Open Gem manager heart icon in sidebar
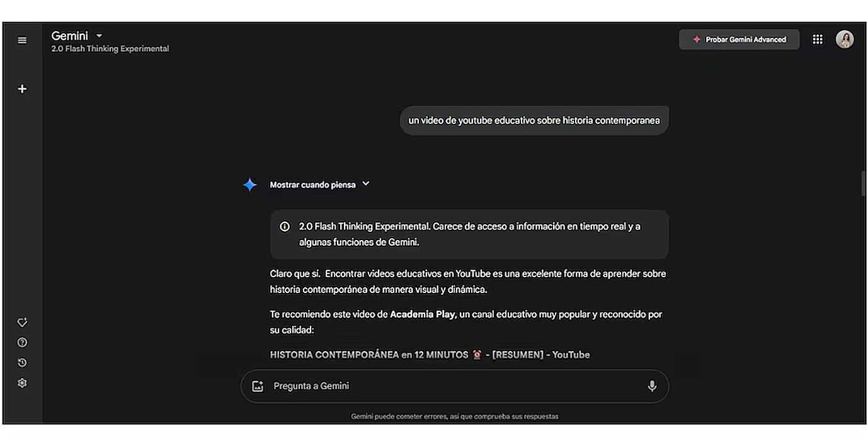This screenshot has height=448, width=868. tap(22, 323)
